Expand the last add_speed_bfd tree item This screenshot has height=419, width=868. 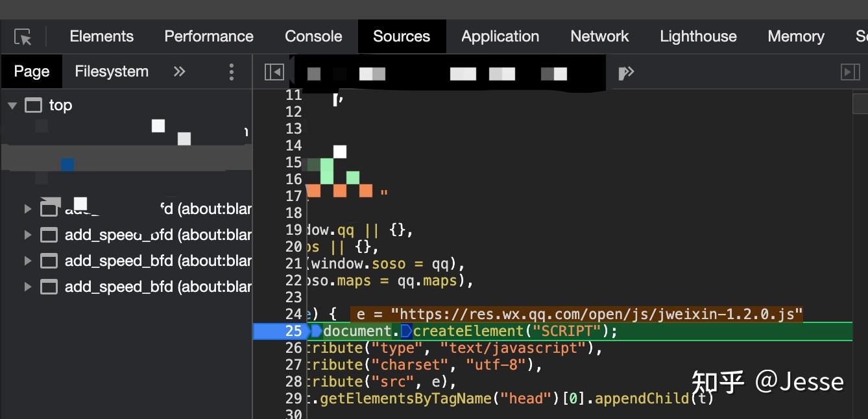point(27,286)
